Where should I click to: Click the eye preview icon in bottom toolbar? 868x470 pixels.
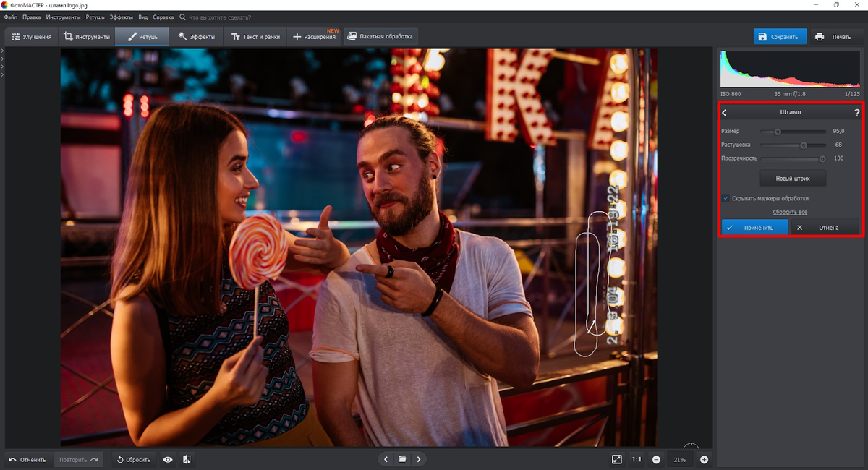168,459
